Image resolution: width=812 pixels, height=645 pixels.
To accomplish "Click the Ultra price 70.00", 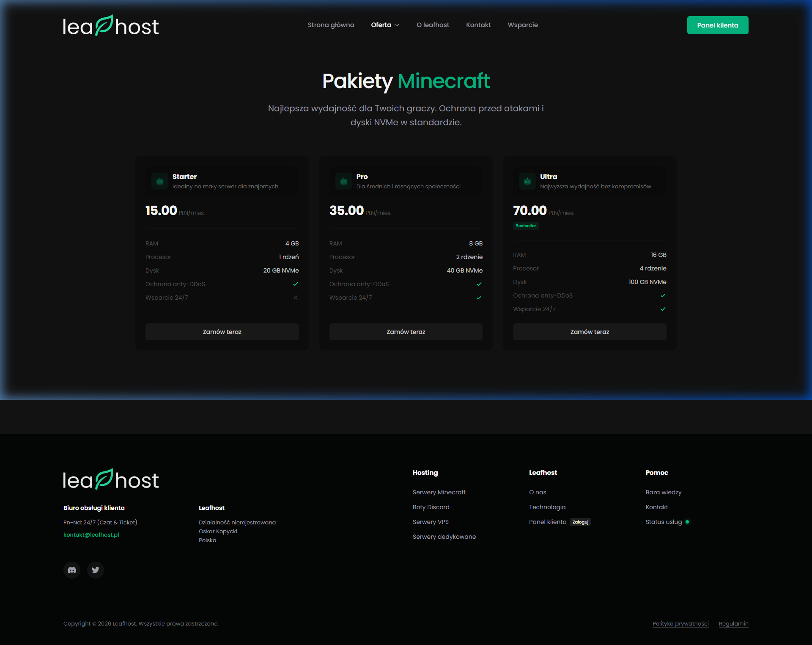I will click(x=529, y=210).
